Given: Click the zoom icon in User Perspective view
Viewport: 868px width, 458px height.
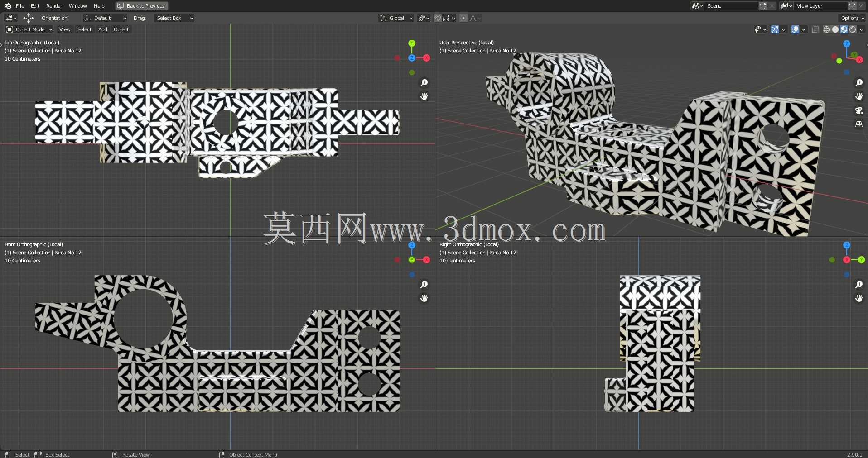Looking at the screenshot, I should coord(859,83).
